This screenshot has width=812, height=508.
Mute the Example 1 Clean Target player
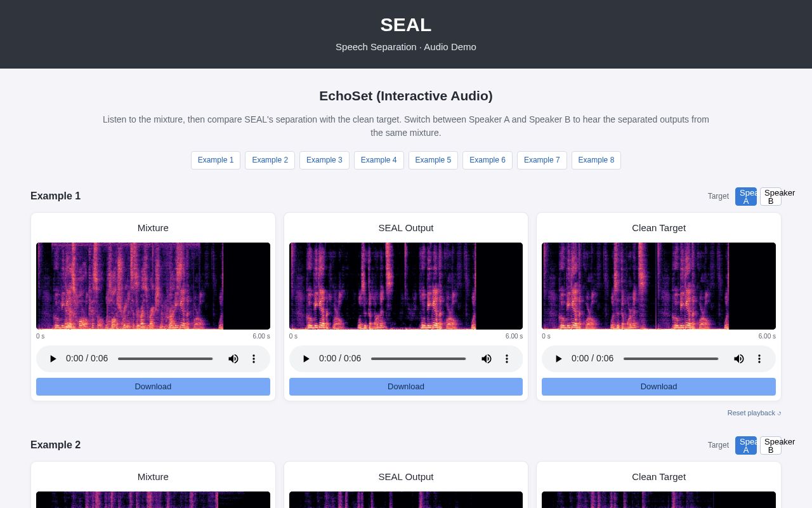pyautogui.click(x=739, y=359)
